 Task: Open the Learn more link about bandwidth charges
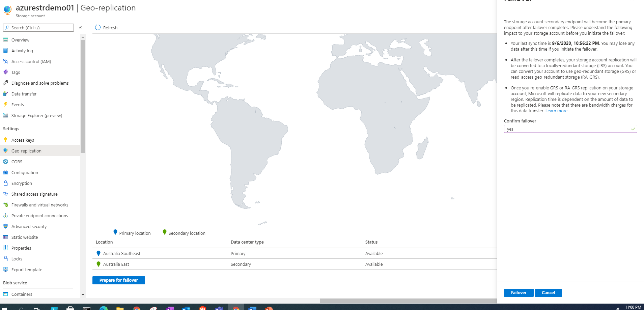pos(556,111)
